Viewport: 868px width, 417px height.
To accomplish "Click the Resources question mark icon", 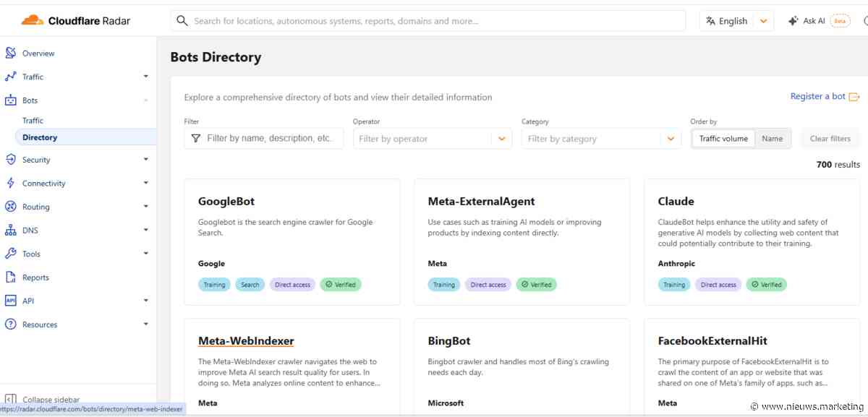I will (x=10, y=324).
